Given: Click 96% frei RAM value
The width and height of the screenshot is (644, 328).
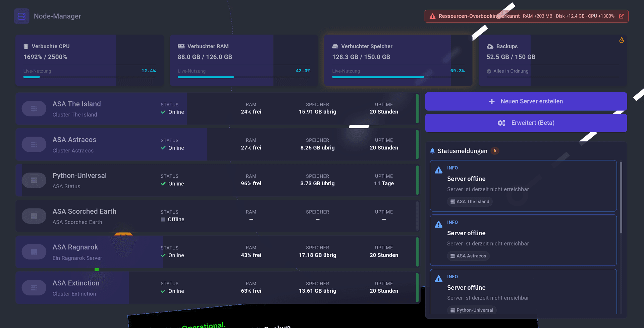Looking at the screenshot, I should point(251,184).
